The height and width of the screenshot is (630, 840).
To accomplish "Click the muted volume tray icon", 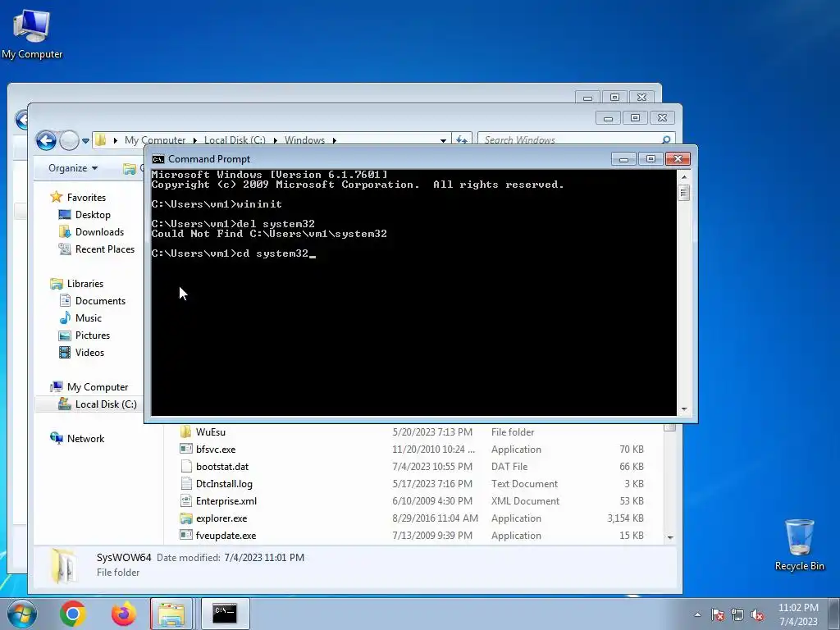I will click(757, 614).
